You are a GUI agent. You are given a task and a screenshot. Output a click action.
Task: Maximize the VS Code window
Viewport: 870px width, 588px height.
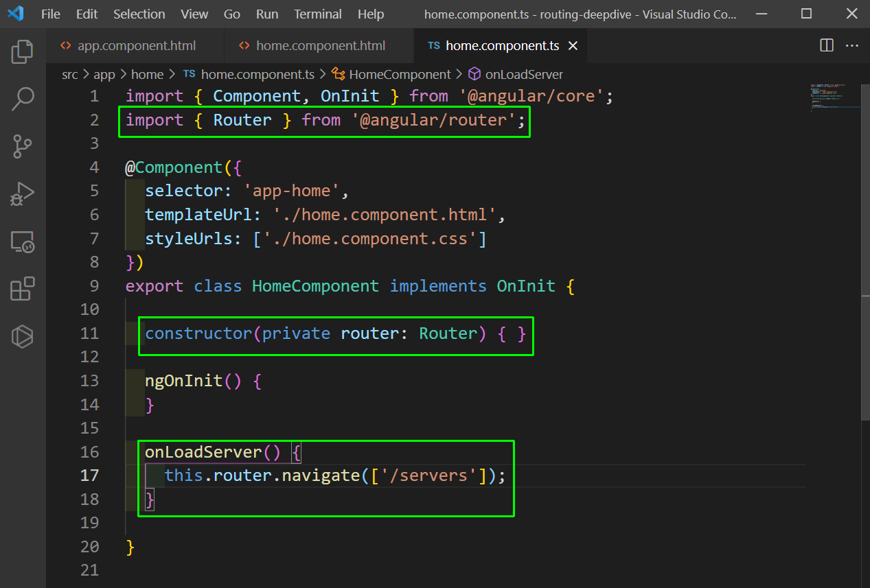tap(806, 14)
